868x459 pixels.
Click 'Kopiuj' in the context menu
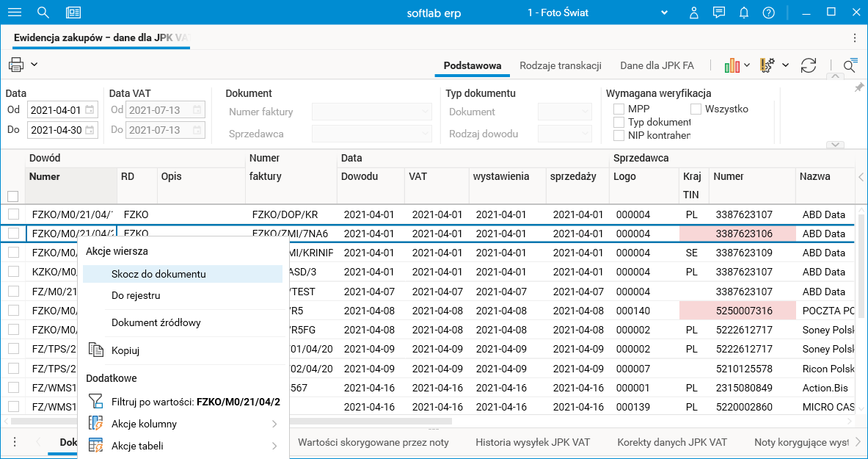tap(125, 350)
